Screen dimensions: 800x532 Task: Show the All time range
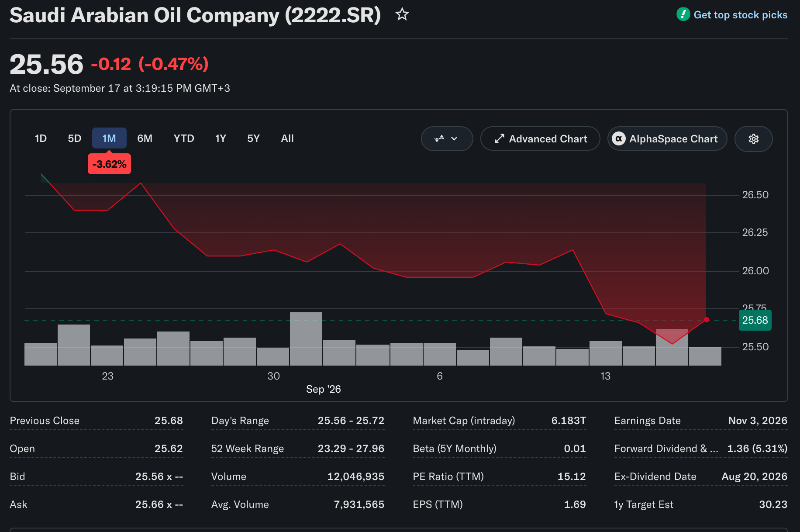287,138
